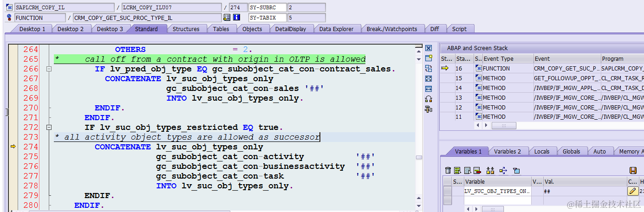Image resolution: width=644 pixels, height=212 pixels.
Task: Click the headset services icon
Action: (x=429, y=99)
